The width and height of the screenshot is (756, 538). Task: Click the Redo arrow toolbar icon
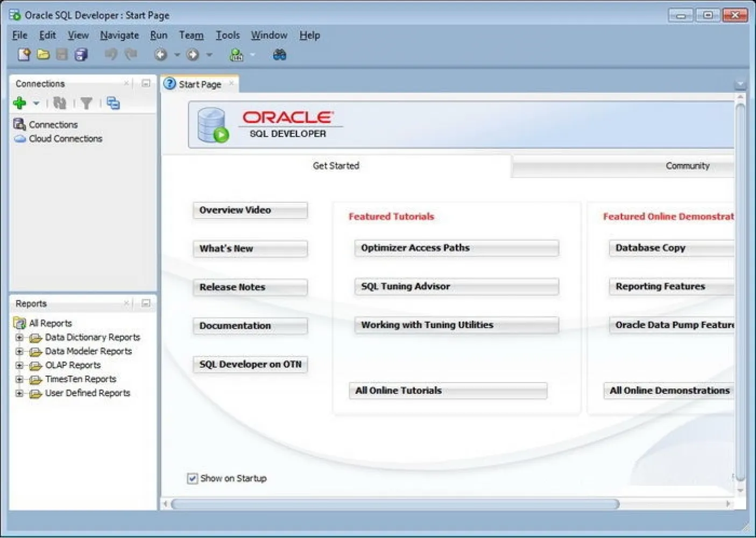pos(131,54)
